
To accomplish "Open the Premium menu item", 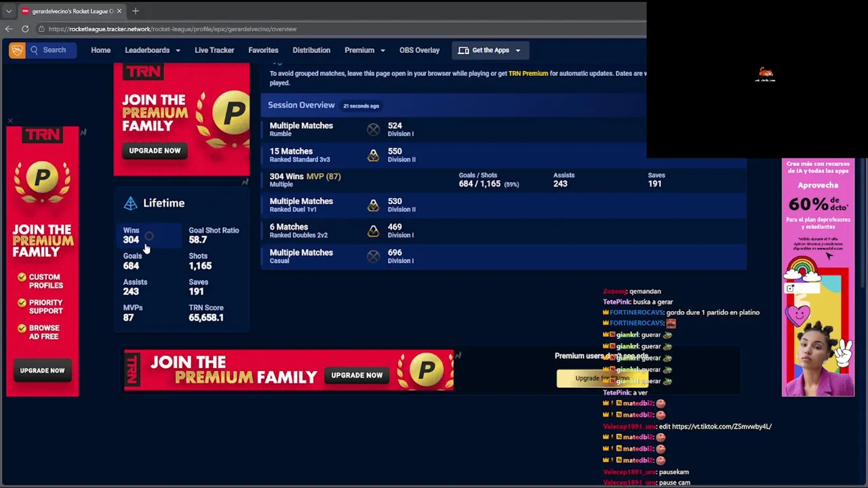I will 359,50.
